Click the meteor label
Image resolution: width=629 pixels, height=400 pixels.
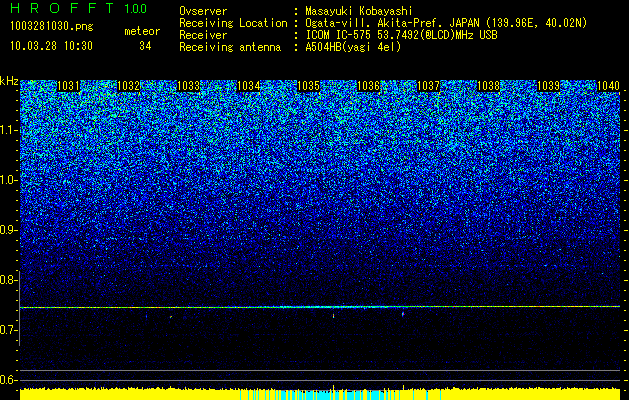coord(142,31)
